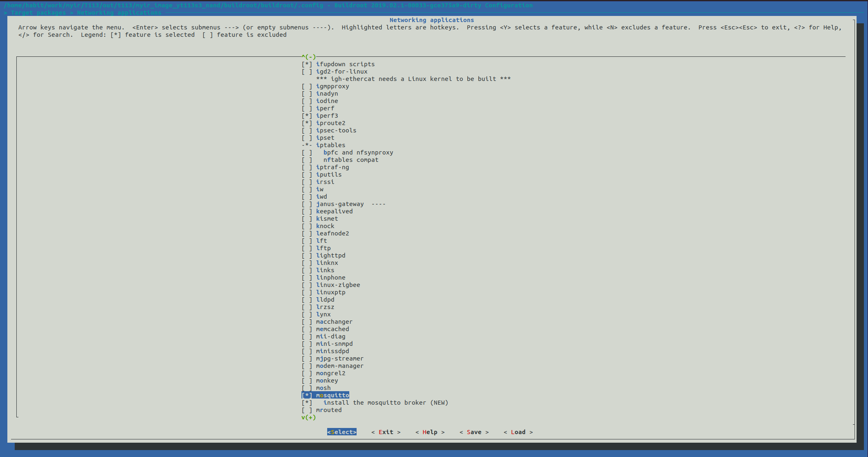This screenshot has height=457, width=868.
Task: Click the Load button
Action: click(x=518, y=432)
